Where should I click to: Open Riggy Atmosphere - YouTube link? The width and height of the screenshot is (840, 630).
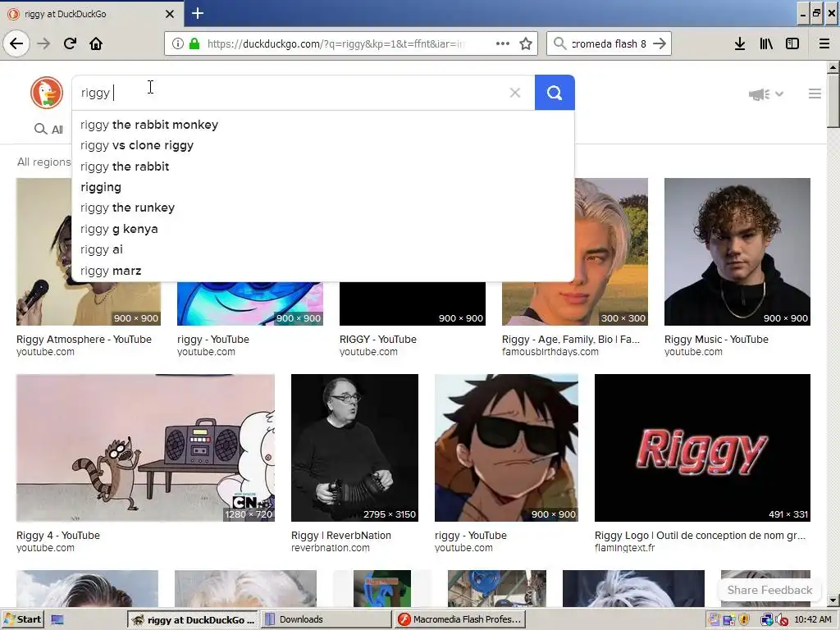(x=84, y=339)
